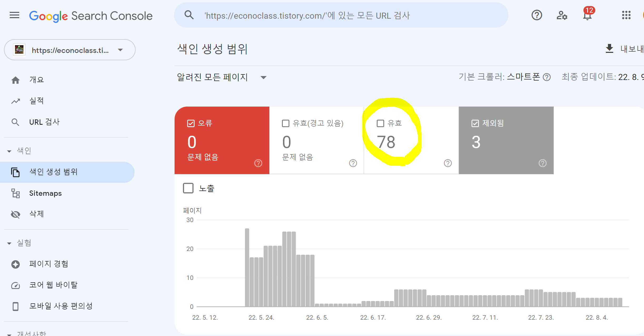644x336 pixels.
Task: Click the 내보내기 download icon
Action: coord(609,49)
